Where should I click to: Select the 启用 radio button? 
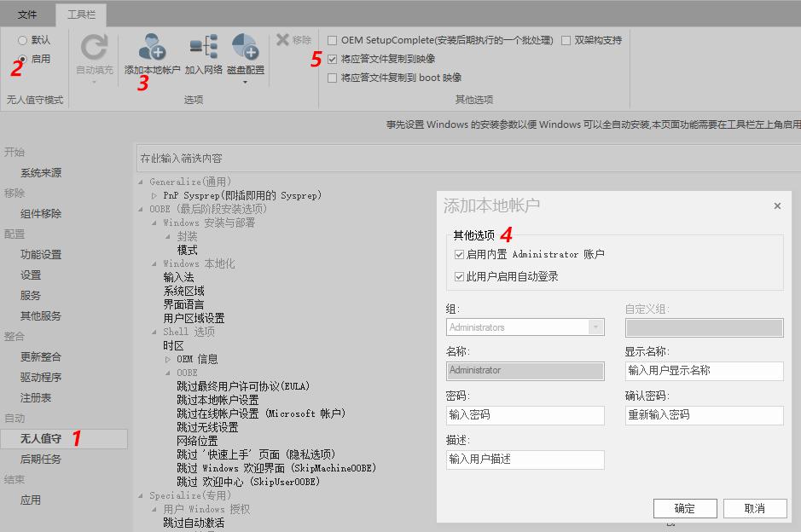tap(20, 57)
